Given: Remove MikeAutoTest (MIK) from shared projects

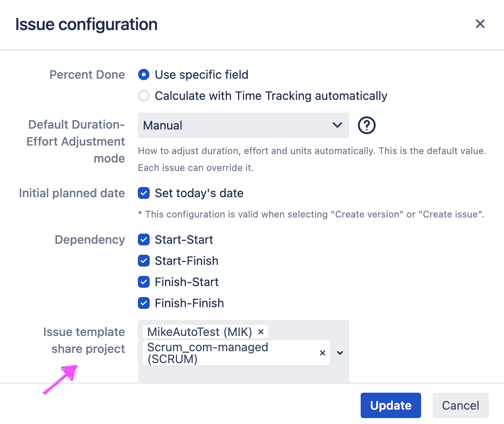Looking at the screenshot, I should pos(261,332).
